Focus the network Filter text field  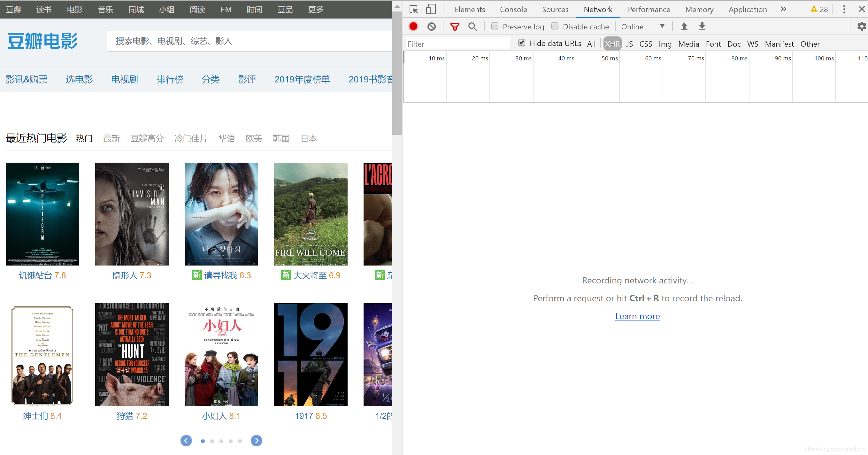click(457, 44)
